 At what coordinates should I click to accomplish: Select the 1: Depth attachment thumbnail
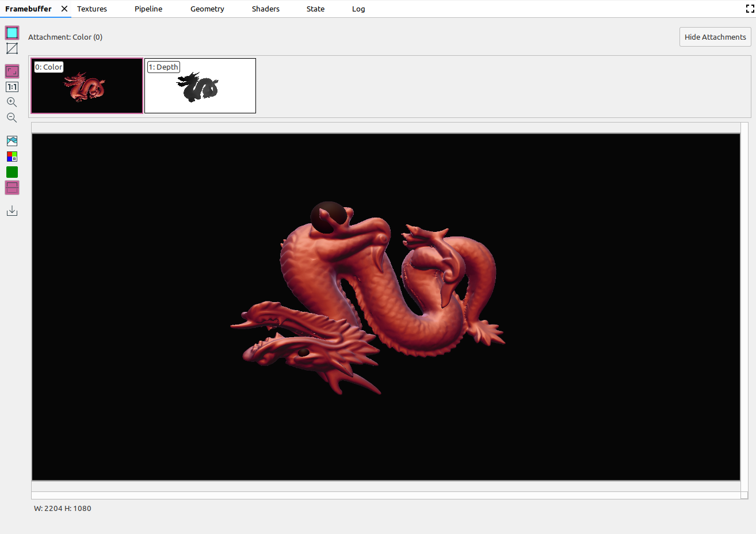pos(200,86)
